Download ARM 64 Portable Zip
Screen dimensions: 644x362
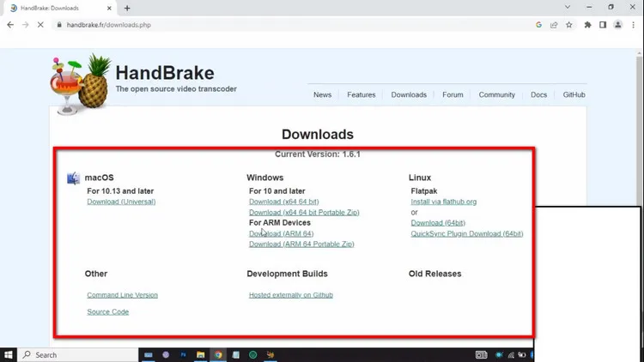pyautogui.click(x=301, y=244)
